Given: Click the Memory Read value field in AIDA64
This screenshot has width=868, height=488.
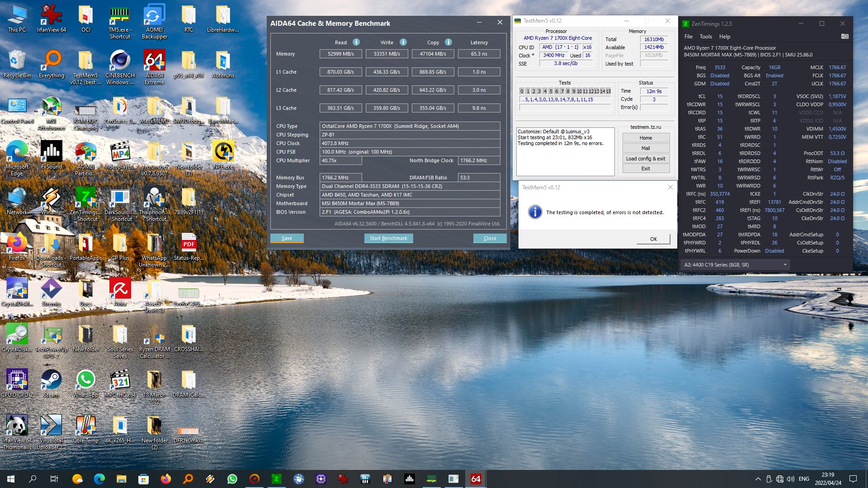Looking at the screenshot, I should click(341, 54).
